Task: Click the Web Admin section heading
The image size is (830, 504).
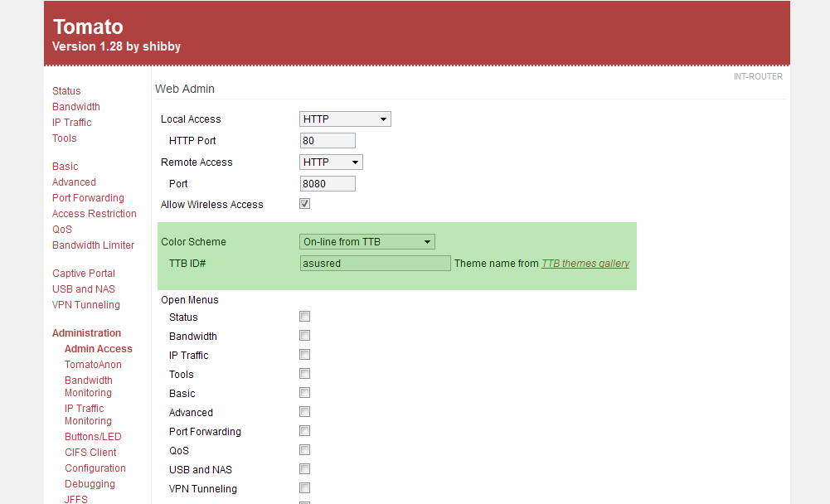Action: click(185, 89)
